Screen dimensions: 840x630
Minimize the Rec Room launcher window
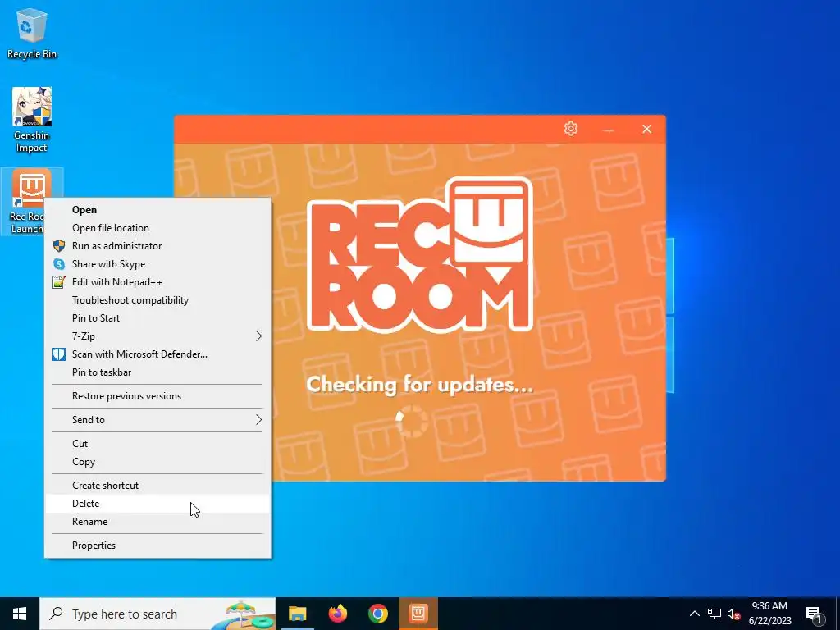(608, 129)
